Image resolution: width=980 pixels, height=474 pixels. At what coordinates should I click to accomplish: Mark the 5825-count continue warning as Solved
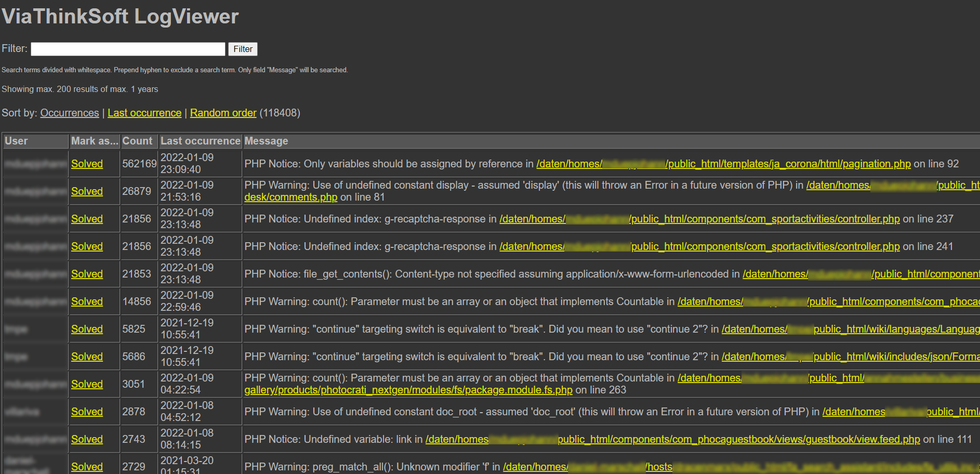click(87, 329)
